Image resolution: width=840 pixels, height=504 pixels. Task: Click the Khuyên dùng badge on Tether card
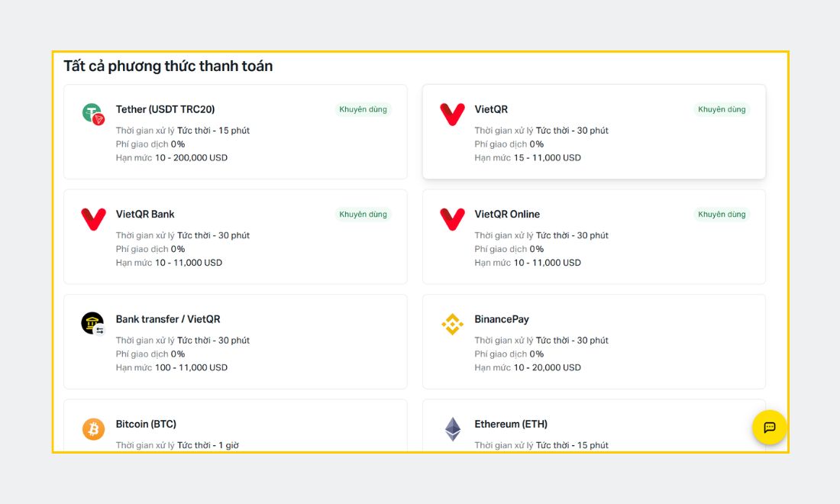pyautogui.click(x=363, y=109)
